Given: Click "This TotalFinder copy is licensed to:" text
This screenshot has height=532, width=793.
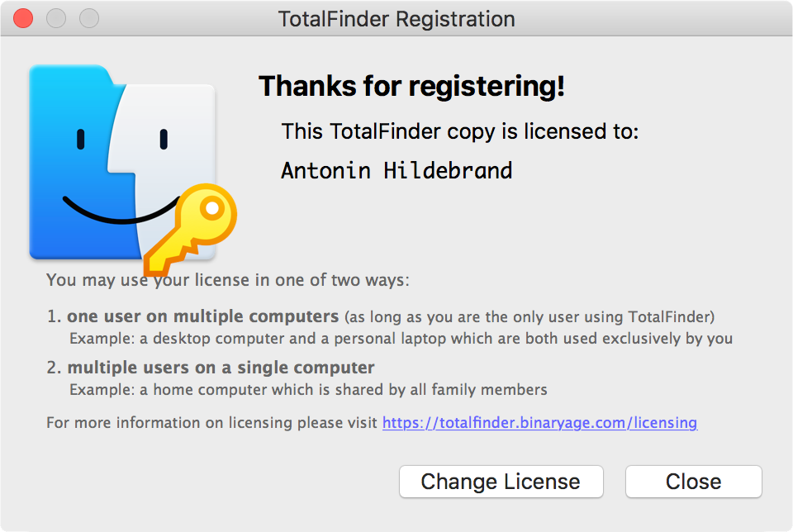Looking at the screenshot, I should (460, 131).
